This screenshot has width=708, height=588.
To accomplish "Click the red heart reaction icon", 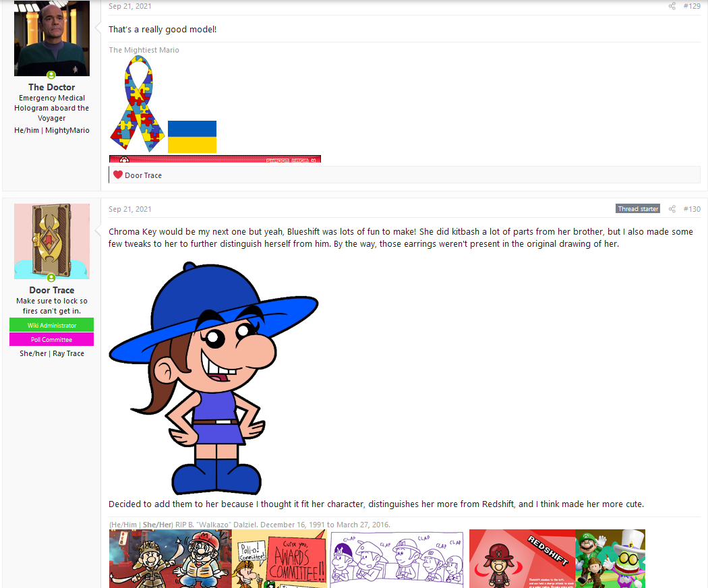I will click(x=118, y=175).
